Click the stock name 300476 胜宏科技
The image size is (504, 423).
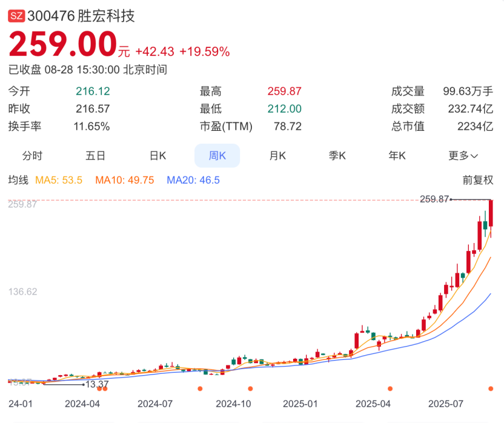81,16
